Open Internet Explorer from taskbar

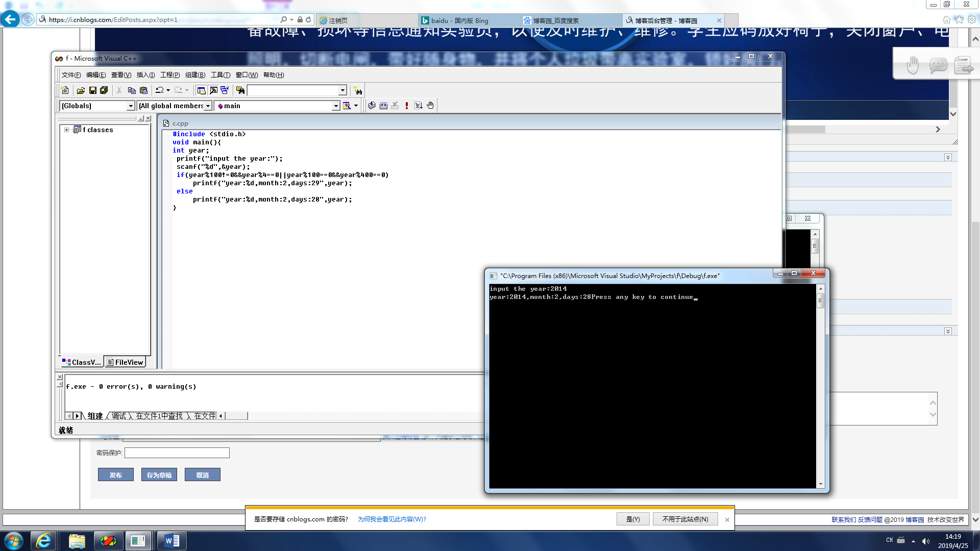pos(44,541)
